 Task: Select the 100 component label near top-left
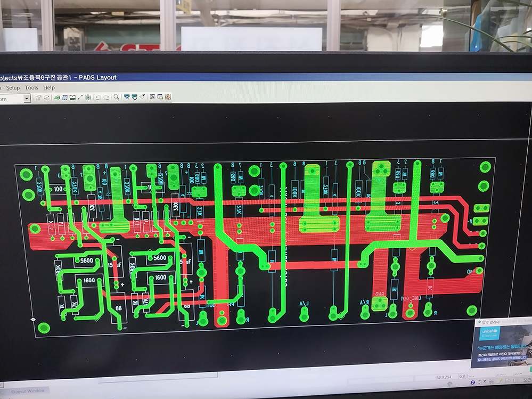[58, 189]
